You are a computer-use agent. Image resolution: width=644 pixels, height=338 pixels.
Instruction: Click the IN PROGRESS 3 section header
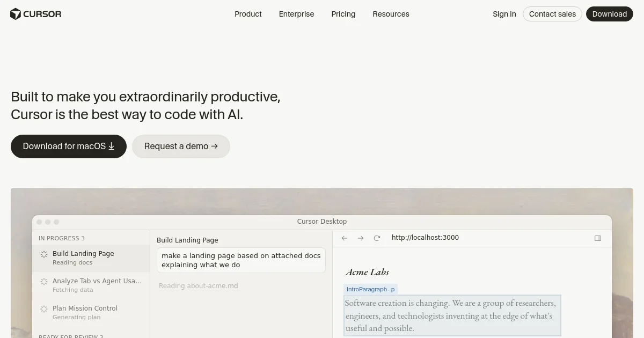pyautogui.click(x=62, y=238)
